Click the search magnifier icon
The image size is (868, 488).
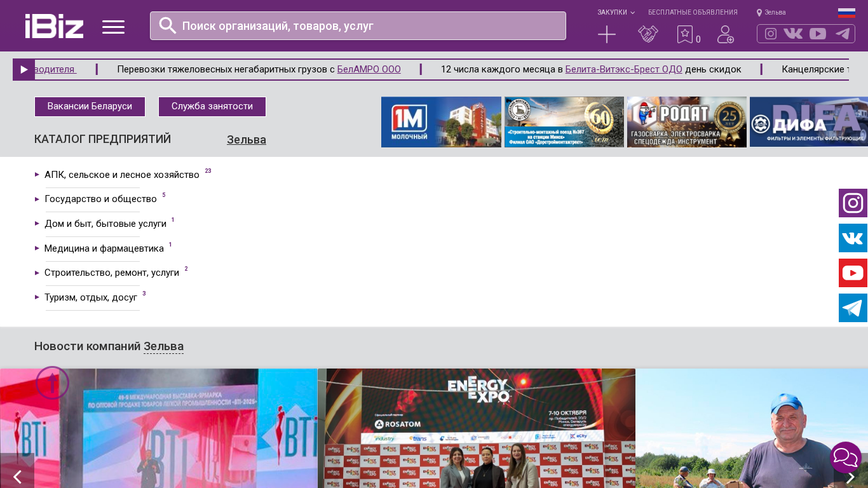pyautogui.click(x=168, y=25)
